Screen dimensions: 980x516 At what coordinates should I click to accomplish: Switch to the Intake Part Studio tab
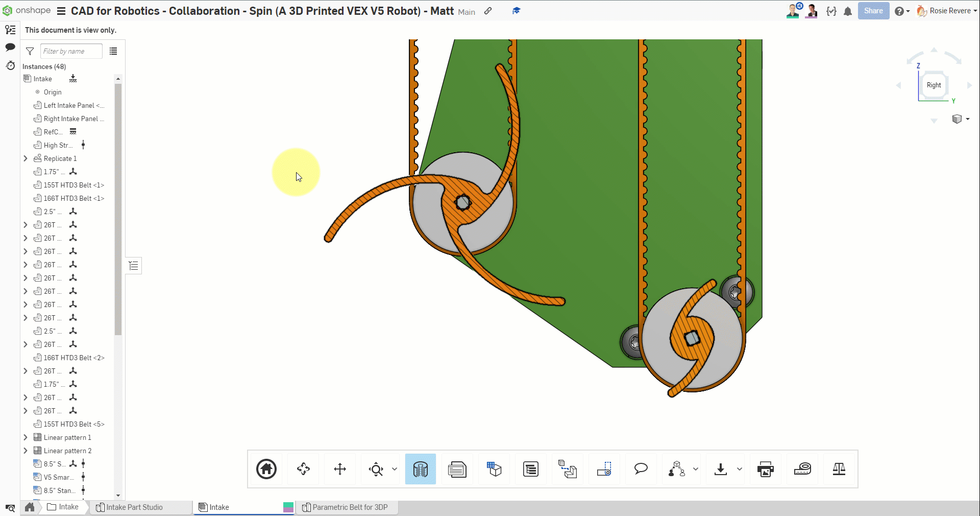pyautogui.click(x=134, y=507)
